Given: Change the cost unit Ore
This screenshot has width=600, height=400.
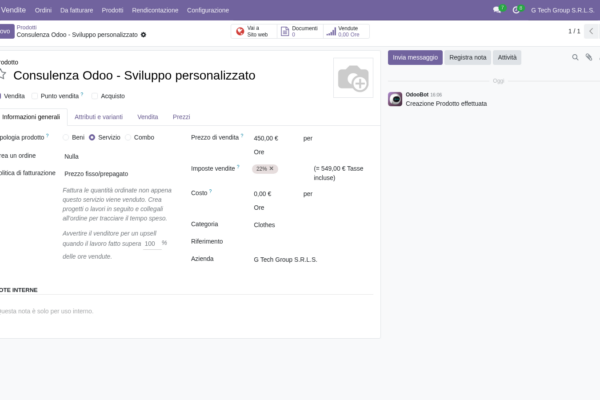Looking at the screenshot, I should click(259, 207).
